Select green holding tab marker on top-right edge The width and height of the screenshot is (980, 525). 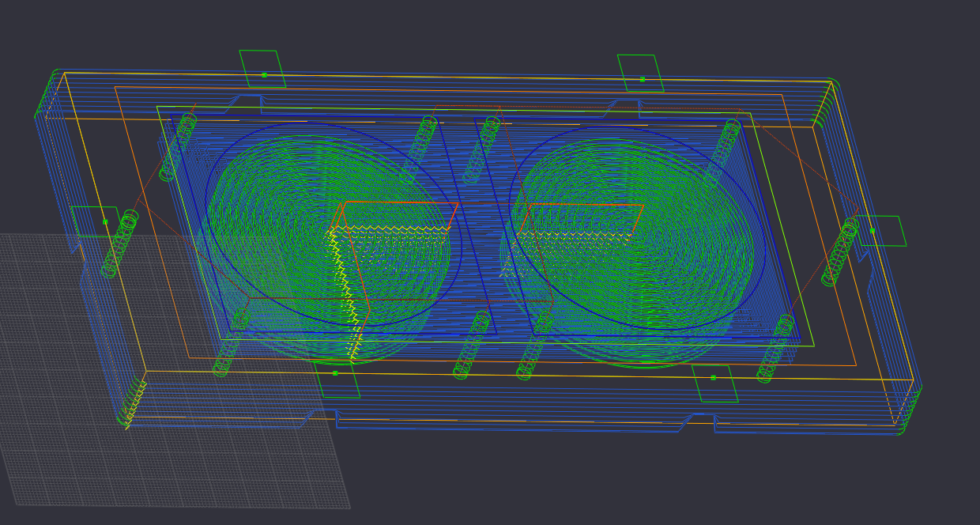point(642,79)
